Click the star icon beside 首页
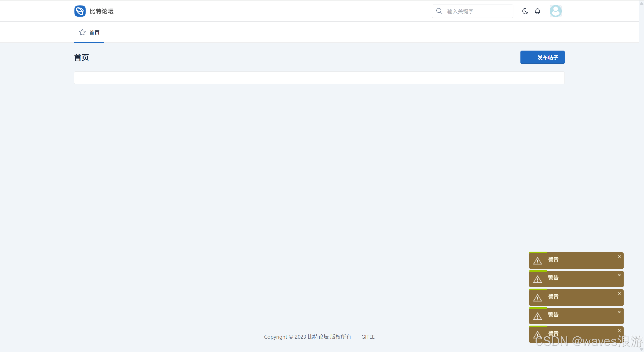Image resolution: width=644 pixels, height=352 pixels. pyautogui.click(x=82, y=32)
